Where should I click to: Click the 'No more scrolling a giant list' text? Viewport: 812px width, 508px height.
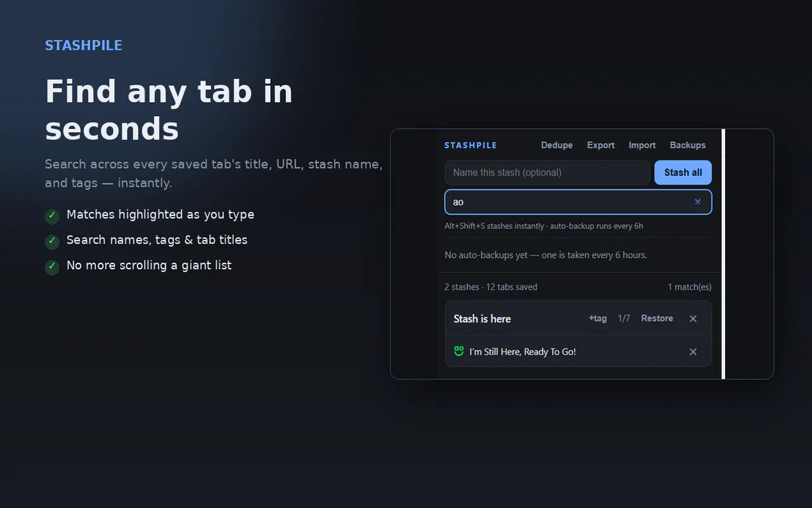coord(149,265)
